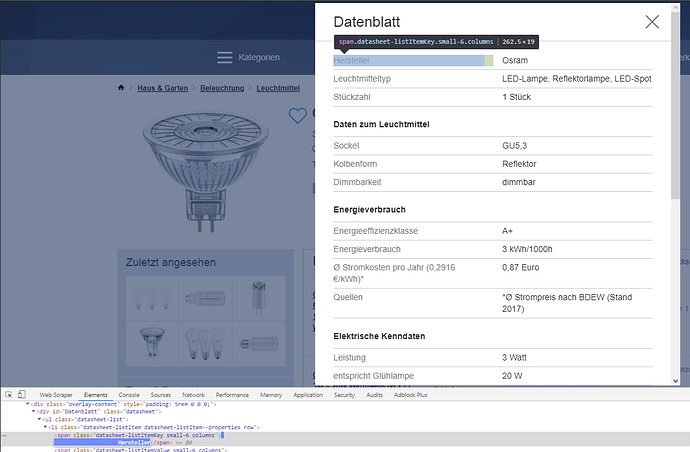Collapse the ul datasheet-list node
The width and height of the screenshot is (690, 452).
[39, 419]
